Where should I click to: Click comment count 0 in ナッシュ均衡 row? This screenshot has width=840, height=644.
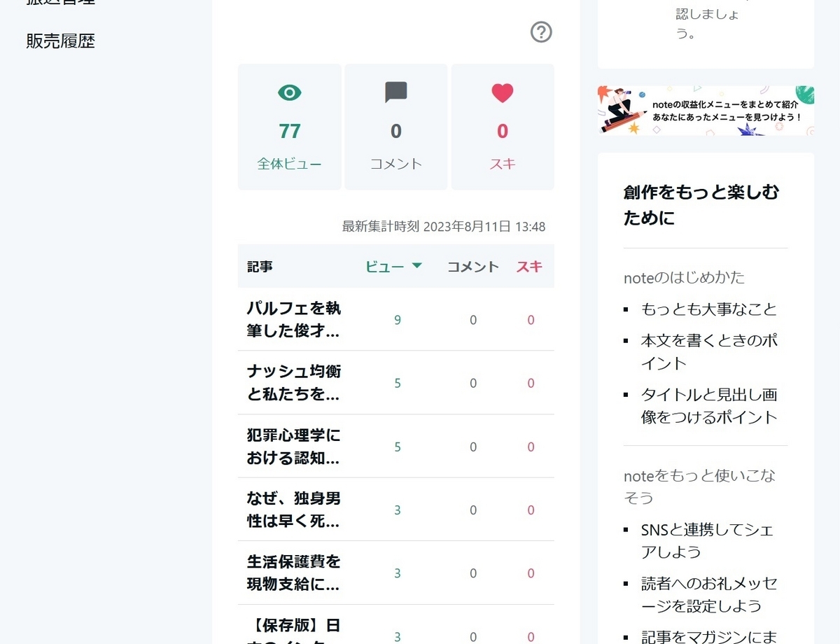[x=473, y=383]
